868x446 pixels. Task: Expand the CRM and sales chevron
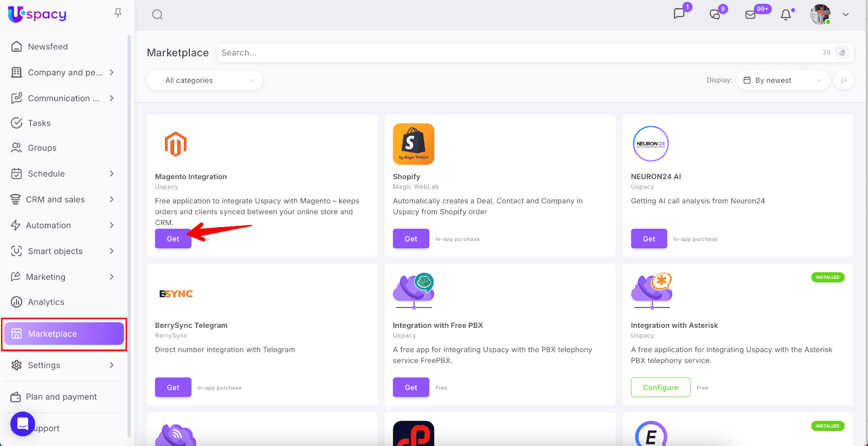point(112,199)
